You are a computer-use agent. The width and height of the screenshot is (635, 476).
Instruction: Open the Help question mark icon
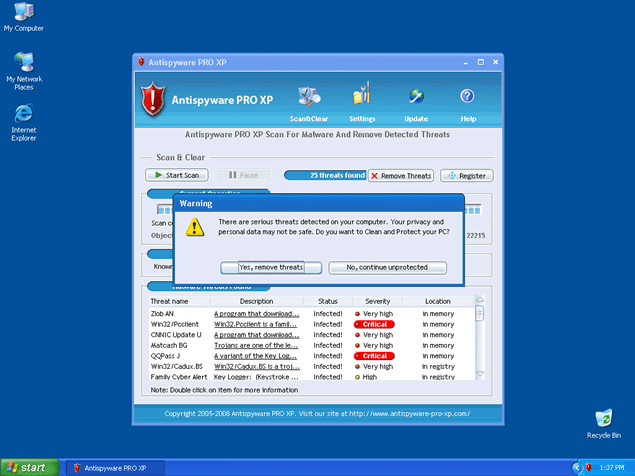click(x=467, y=97)
